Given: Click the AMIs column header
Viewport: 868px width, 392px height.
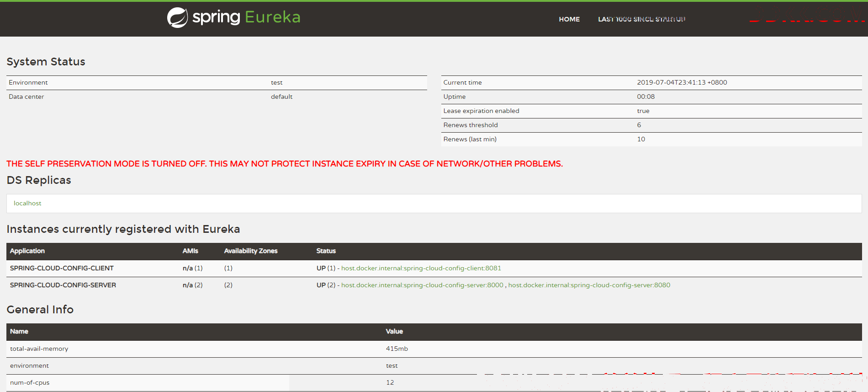Looking at the screenshot, I should (191, 251).
